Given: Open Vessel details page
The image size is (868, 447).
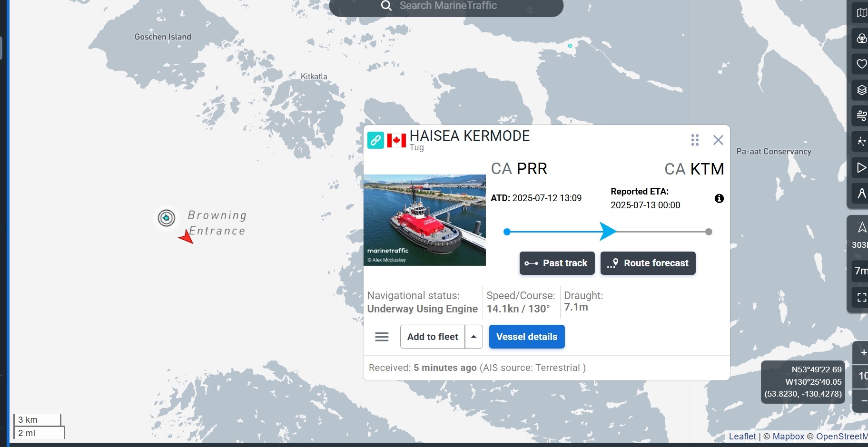Looking at the screenshot, I should click(x=526, y=337).
